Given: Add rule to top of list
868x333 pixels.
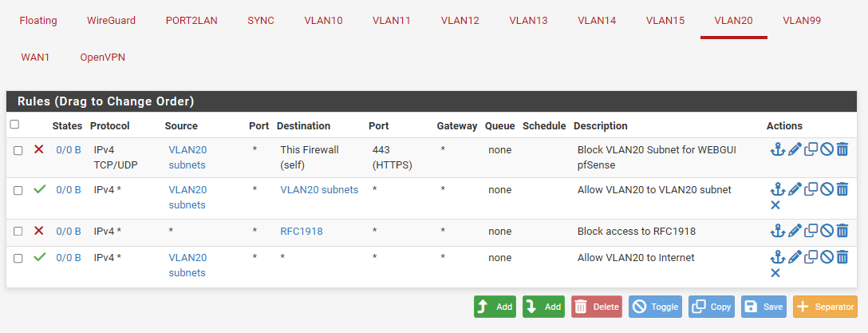Looking at the screenshot, I should click(495, 307).
